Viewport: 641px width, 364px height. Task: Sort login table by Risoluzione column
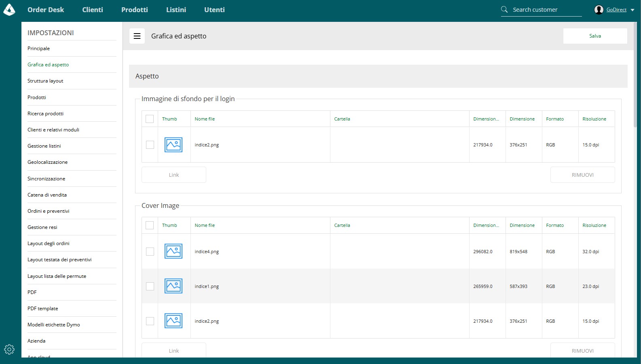594,119
